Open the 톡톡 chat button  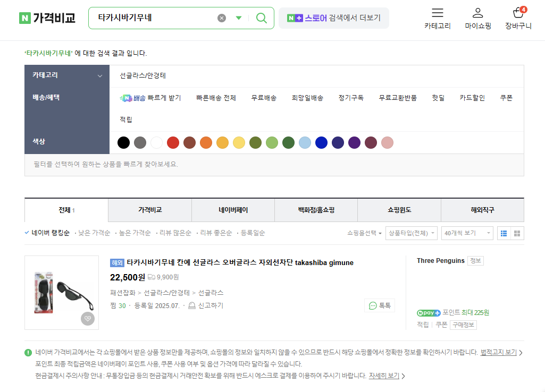coord(380,305)
